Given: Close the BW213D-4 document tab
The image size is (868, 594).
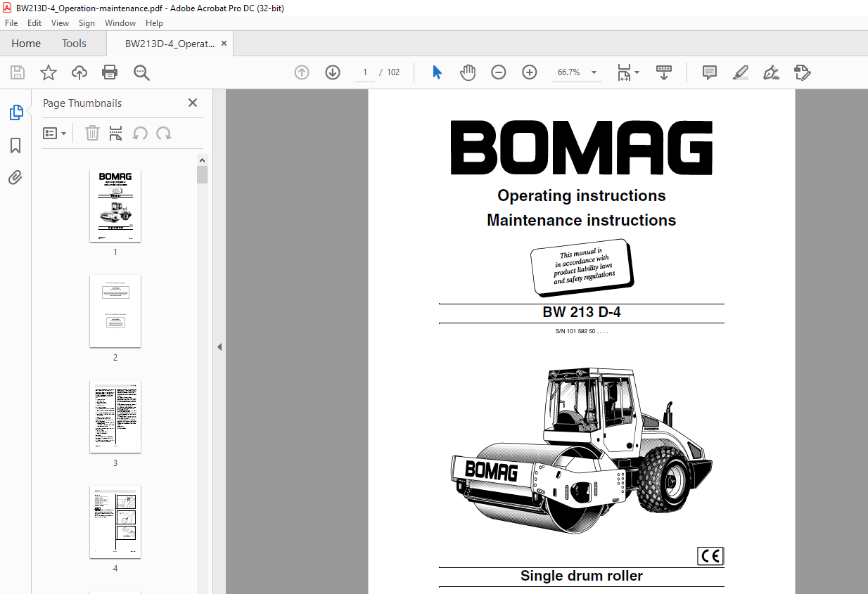Looking at the screenshot, I should 224,44.
